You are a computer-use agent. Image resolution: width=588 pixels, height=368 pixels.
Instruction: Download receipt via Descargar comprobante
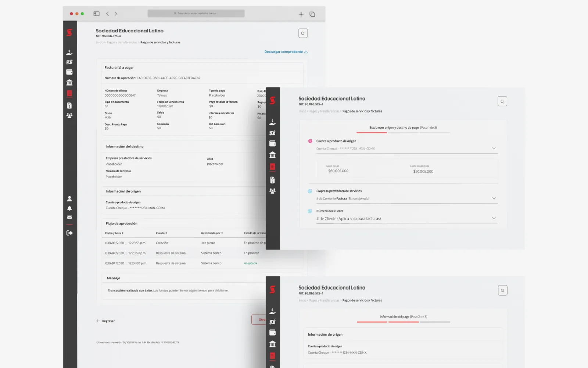point(286,52)
